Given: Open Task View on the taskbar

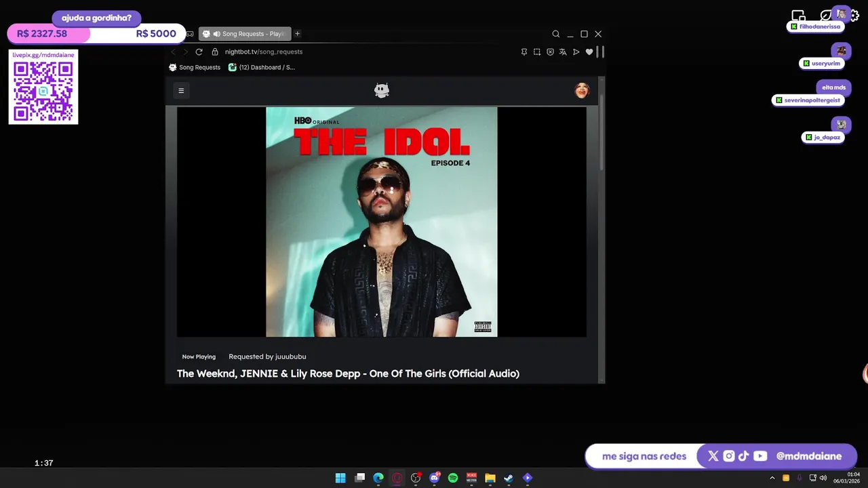Looking at the screenshot, I should [x=360, y=478].
